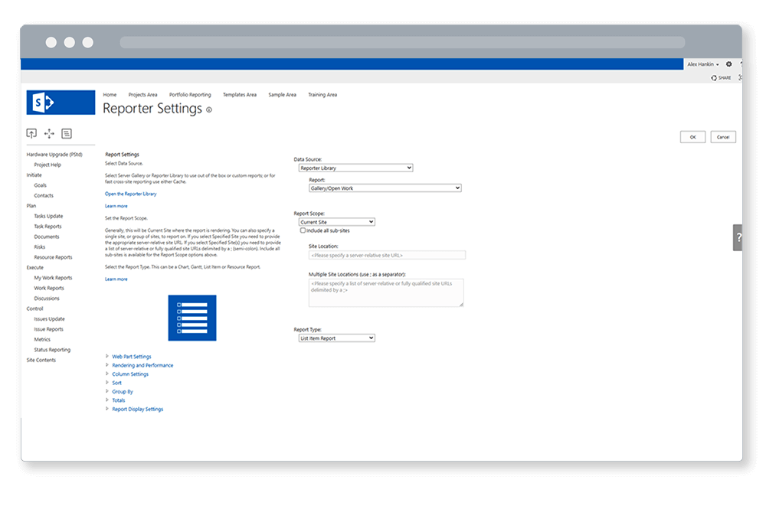Image resolution: width=766 pixels, height=532 pixels.
Task: Click the info icon beside Reporter Settings
Action: tap(209, 110)
